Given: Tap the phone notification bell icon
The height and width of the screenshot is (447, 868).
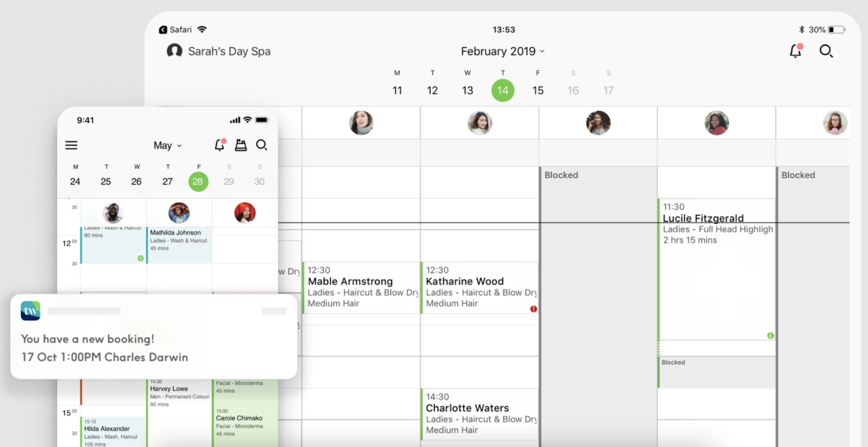Looking at the screenshot, I should [220, 145].
